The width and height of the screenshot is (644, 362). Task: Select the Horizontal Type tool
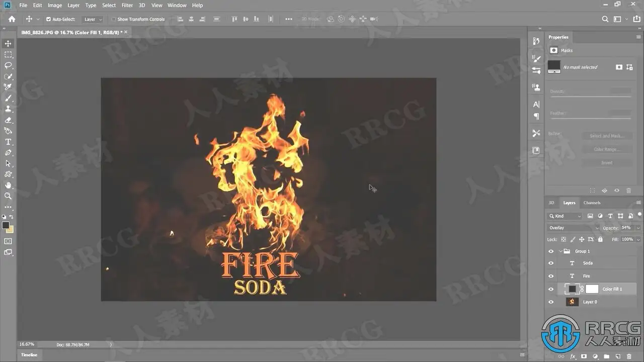click(x=8, y=142)
